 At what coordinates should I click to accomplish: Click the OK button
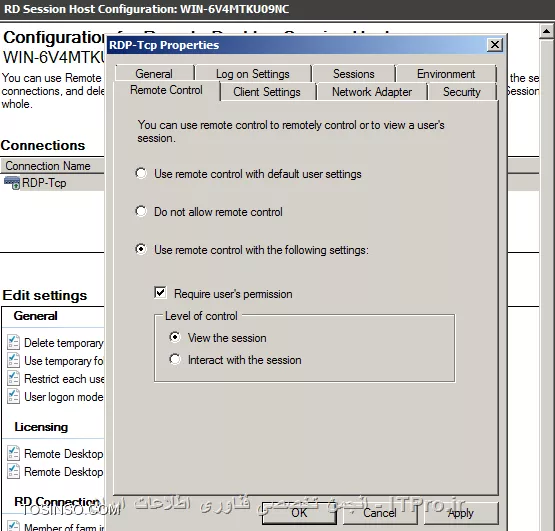(x=299, y=513)
